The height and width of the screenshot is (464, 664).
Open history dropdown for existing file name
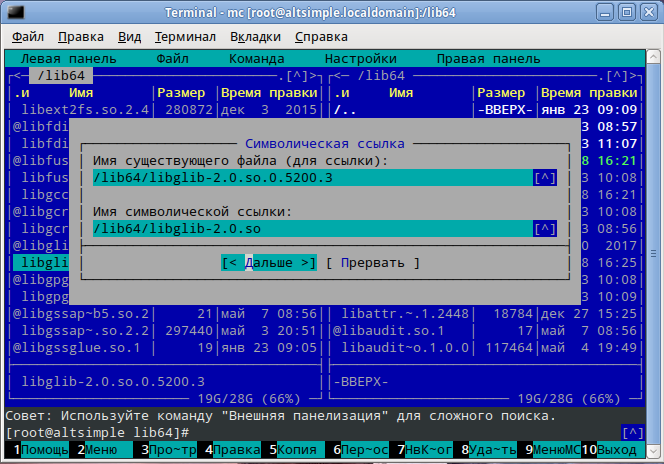tap(545, 178)
